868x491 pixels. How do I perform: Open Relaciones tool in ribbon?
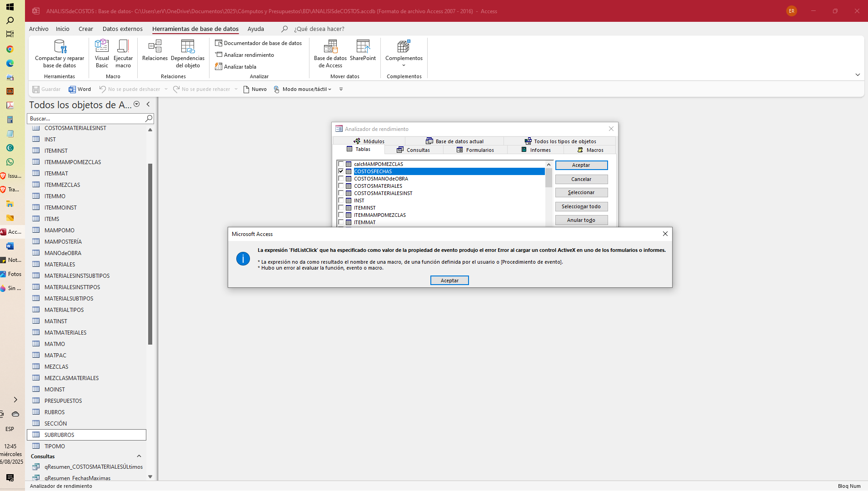155,50
